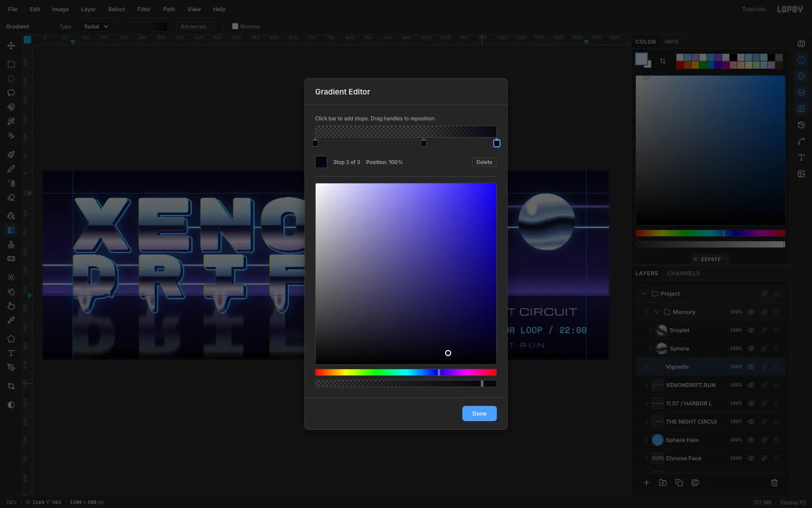Select the Paint Bucket fill tool

coord(11,216)
